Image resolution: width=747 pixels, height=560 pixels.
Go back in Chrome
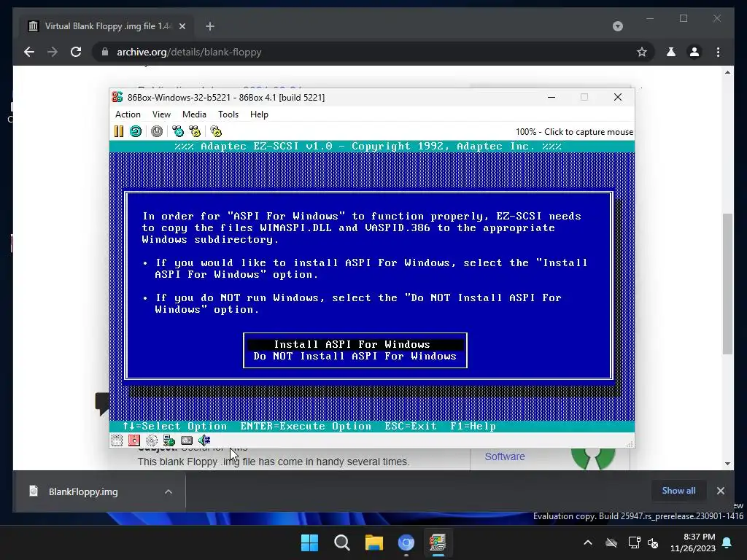tap(29, 52)
